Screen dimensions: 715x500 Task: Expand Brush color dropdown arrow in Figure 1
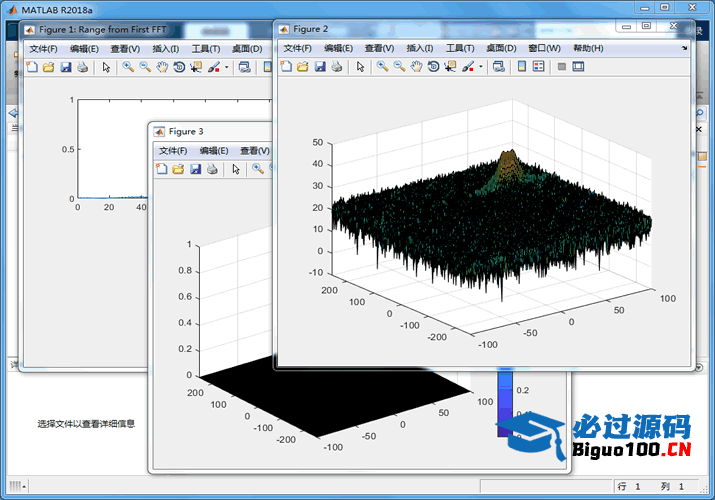pos(227,67)
